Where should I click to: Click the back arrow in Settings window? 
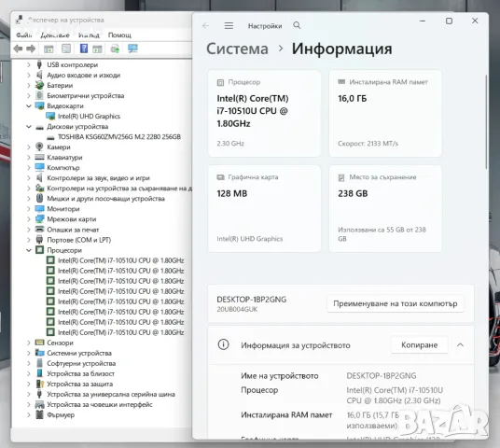205,25
